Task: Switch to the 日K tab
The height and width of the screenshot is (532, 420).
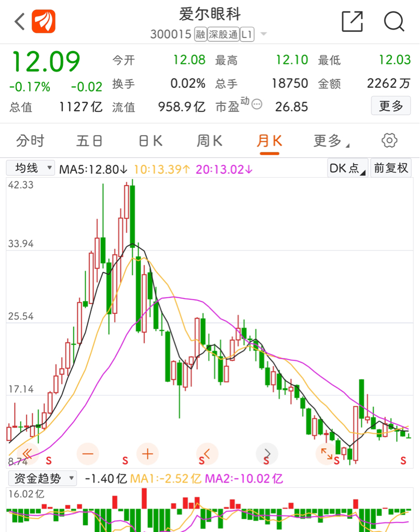Action: pyautogui.click(x=151, y=140)
